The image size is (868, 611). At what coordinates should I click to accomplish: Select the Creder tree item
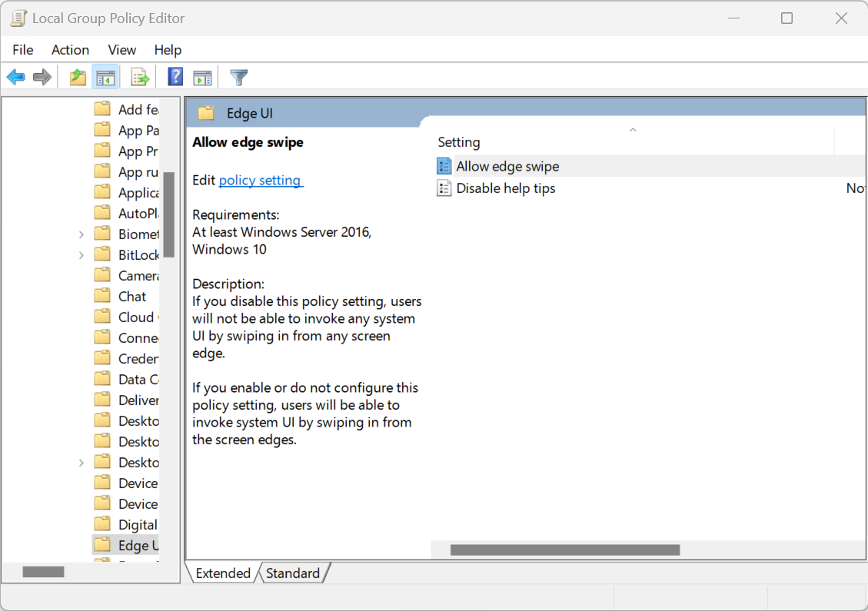click(x=138, y=359)
